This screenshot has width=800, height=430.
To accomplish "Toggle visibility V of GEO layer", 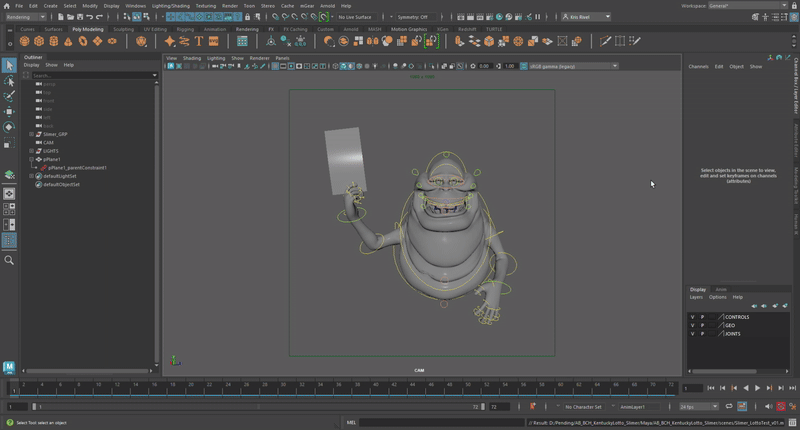I will pyautogui.click(x=692, y=325).
